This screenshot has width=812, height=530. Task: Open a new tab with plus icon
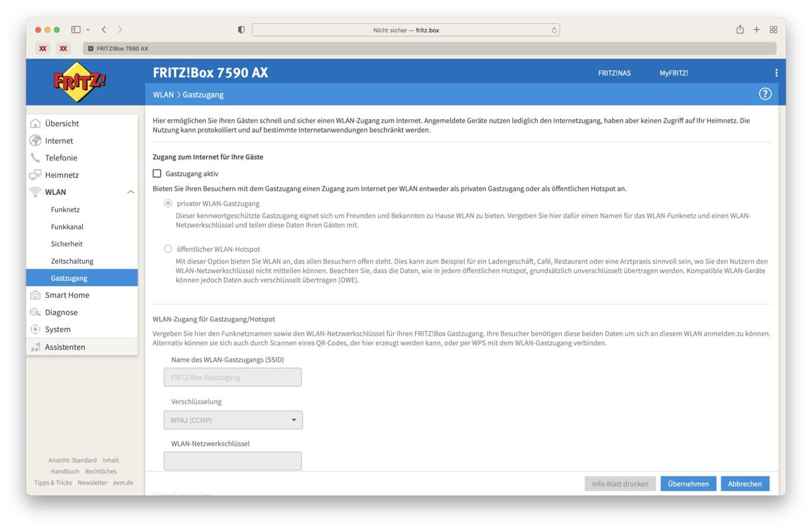click(x=756, y=29)
